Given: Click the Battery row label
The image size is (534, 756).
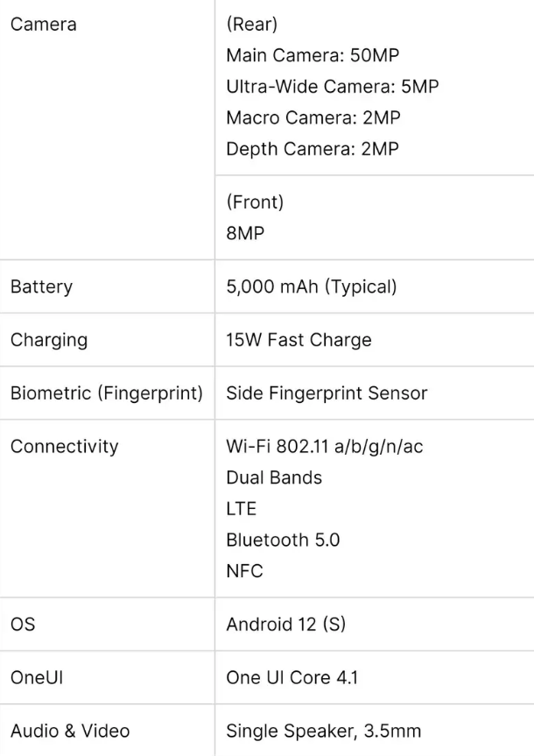Looking at the screenshot, I should tap(41, 286).
